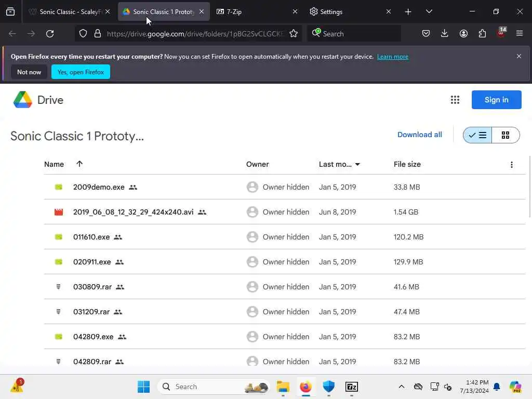Select 042809.exe file
The width and height of the screenshot is (532, 399).
pyautogui.click(x=94, y=337)
